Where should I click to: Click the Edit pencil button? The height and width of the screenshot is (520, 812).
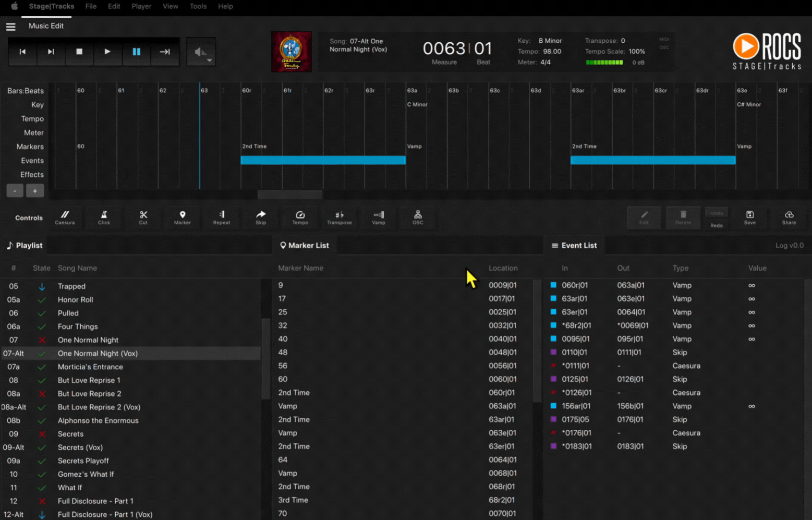tap(644, 217)
